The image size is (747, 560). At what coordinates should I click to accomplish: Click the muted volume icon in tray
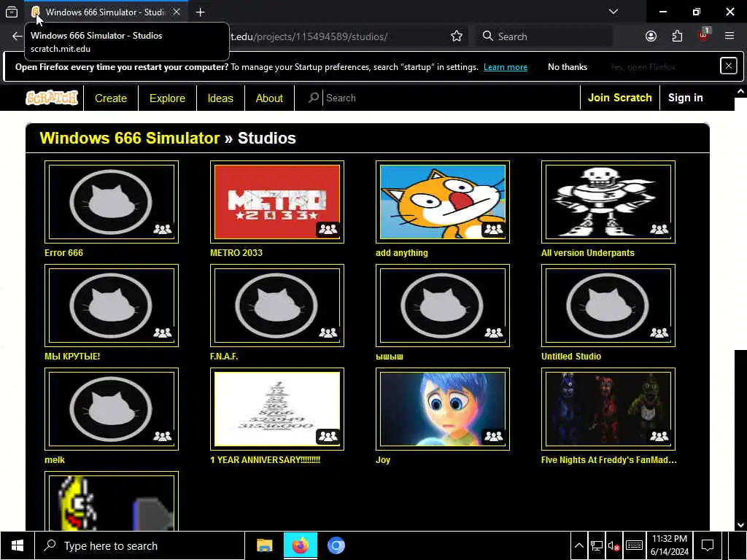pos(614,545)
